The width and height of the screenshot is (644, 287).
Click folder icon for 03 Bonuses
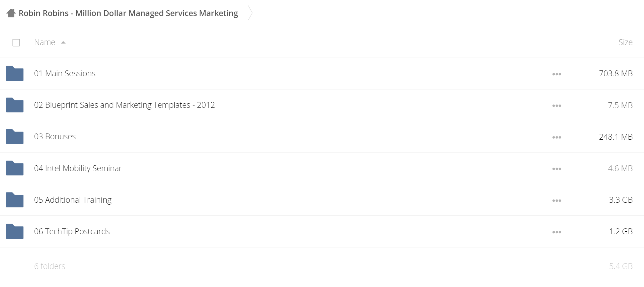pos(15,136)
